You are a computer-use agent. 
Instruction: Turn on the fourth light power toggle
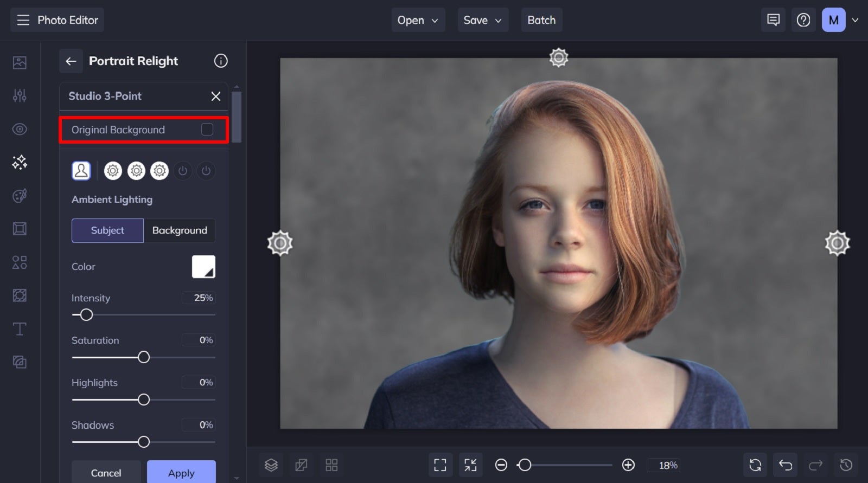[x=183, y=171]
